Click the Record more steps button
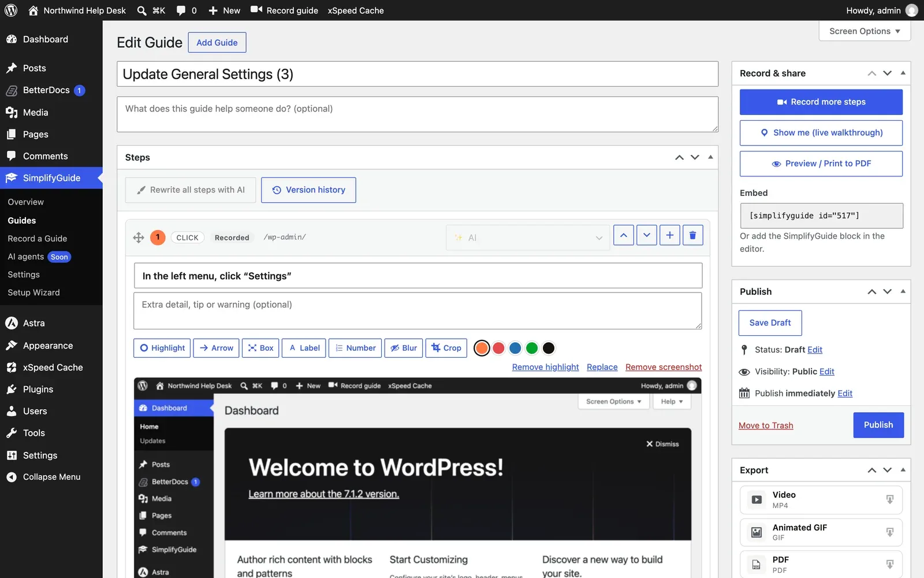Viewport: 924px width, 578px height. (821, 102)
